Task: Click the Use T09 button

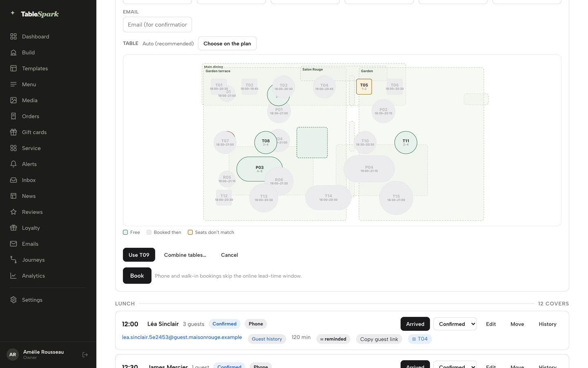Action: [x=139, y=255]
